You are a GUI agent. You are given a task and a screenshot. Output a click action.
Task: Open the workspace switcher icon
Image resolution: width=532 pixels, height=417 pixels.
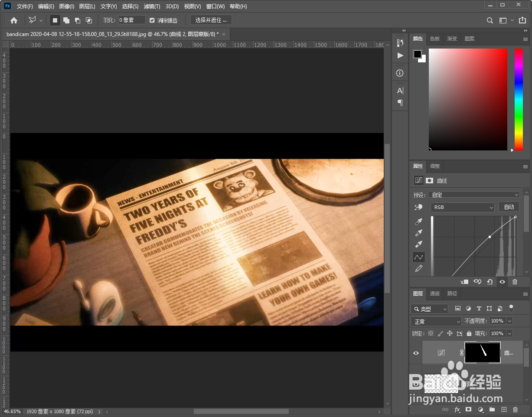tap(503, 20)
